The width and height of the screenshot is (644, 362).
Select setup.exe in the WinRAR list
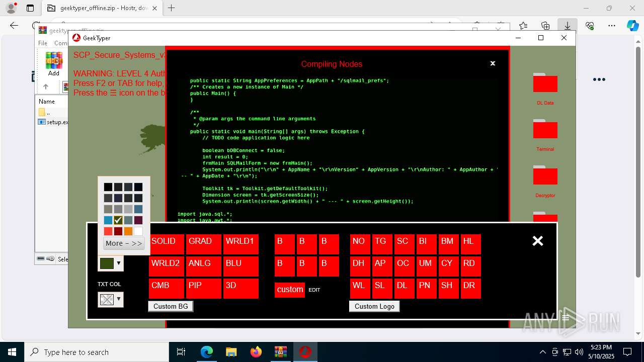[53, 122]
